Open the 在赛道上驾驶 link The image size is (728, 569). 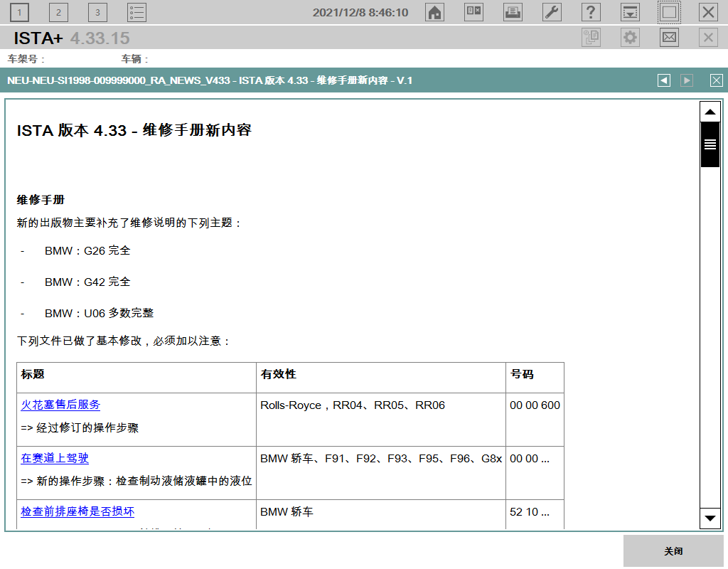click(55, 459)
